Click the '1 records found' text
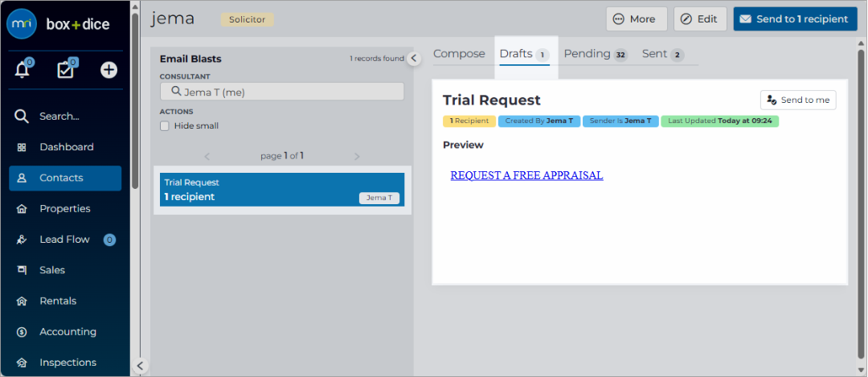868x377 pixels. (x=376, y=59)
